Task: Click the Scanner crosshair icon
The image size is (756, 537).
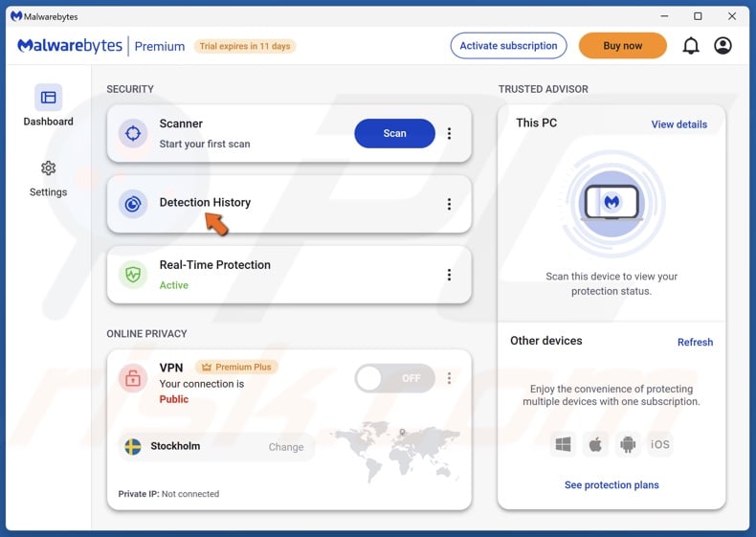Action: pos(133,133)
